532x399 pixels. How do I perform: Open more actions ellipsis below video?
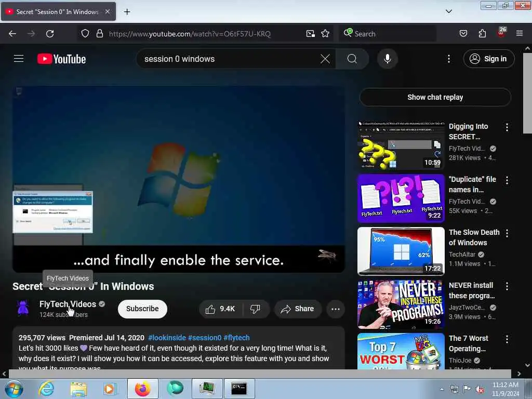335,309
